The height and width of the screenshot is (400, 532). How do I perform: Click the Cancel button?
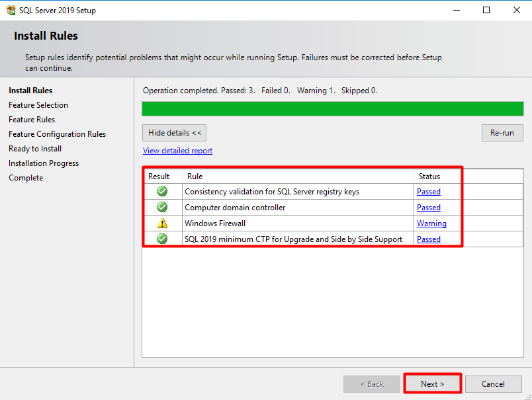tap(494, 383)
